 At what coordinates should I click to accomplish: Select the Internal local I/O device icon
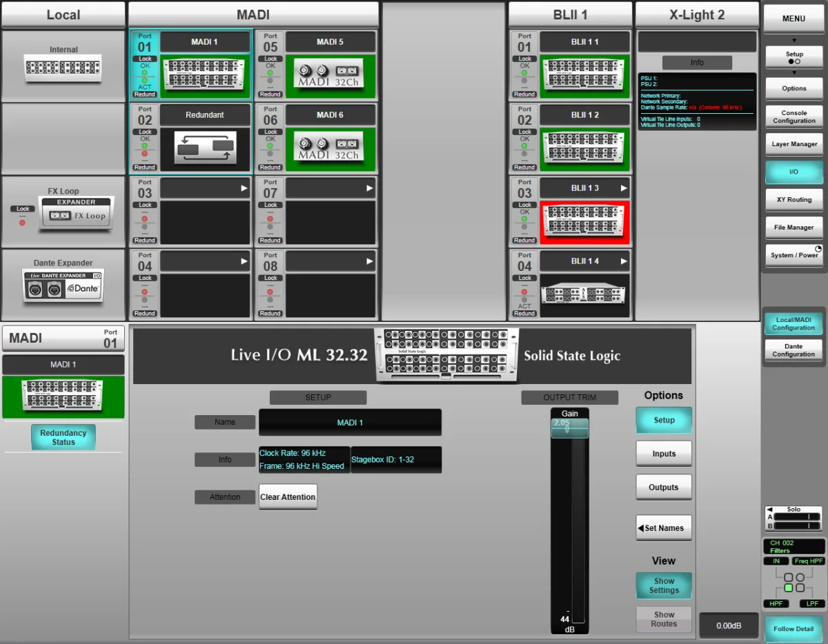pyautogui.click(x=63, y=68)
